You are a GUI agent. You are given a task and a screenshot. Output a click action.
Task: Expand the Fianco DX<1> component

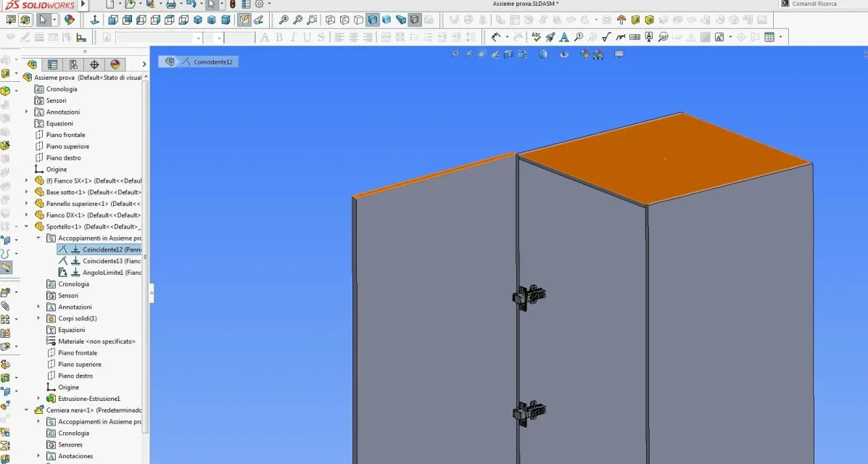click(x=26, y=215)
